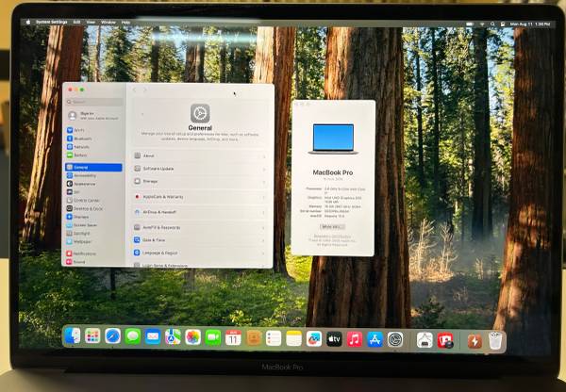Open the Photos app in Dock
566x392 pixels.
[x=192, y=337]
